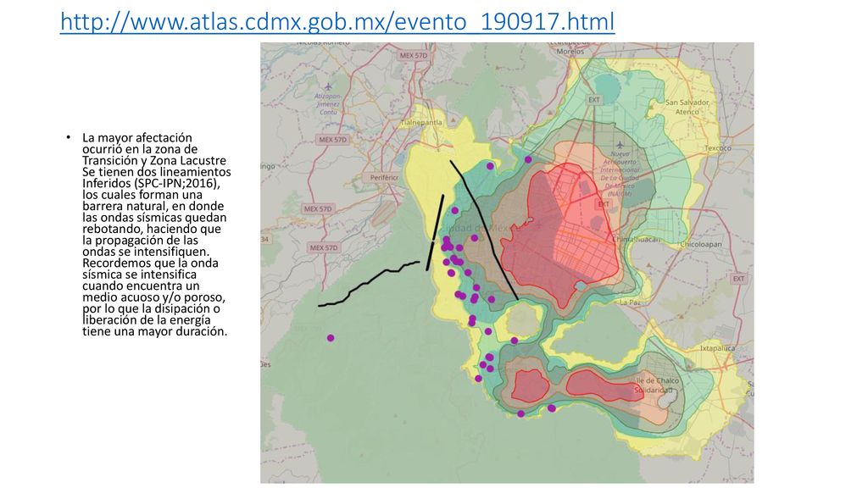This screenshot has height=488, width=868.
Task: Click the topmost 'MEX 57D' road badge
Action: click(414, 55)
